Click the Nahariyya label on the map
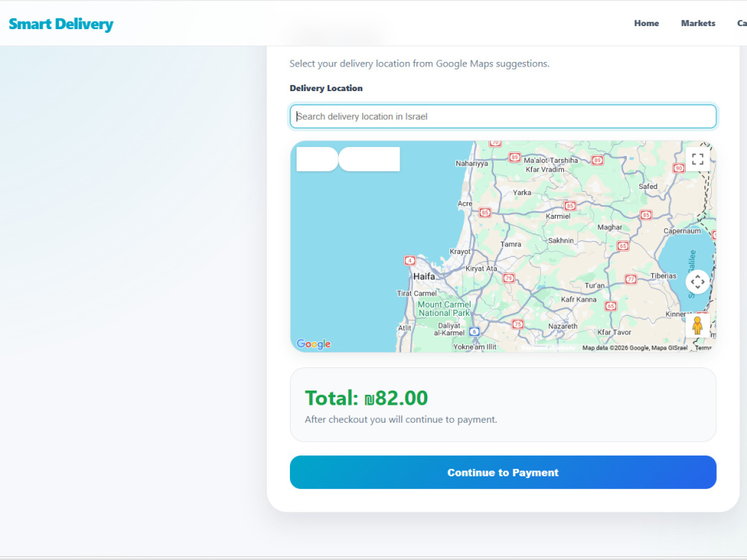This screenshot has width=747, height=560. click(x=471, y=164)
